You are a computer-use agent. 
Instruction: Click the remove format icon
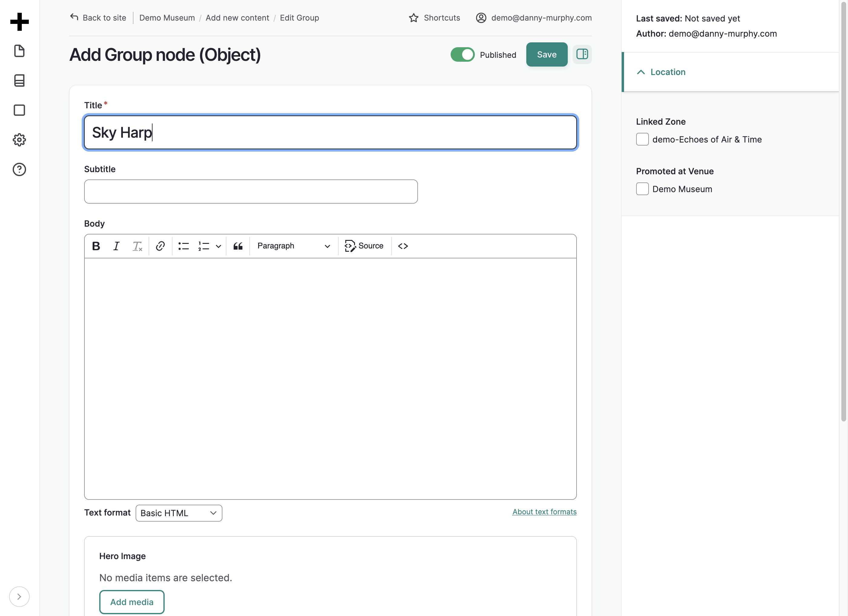[137, 246]
